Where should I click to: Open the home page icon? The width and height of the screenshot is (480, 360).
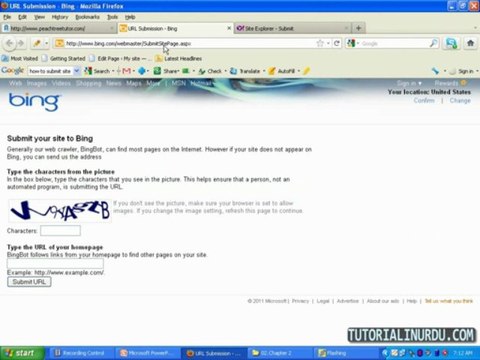pos(470,43)
